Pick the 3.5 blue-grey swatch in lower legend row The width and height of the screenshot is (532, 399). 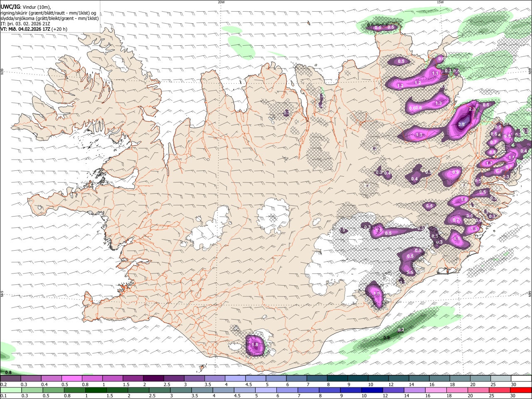202,390
